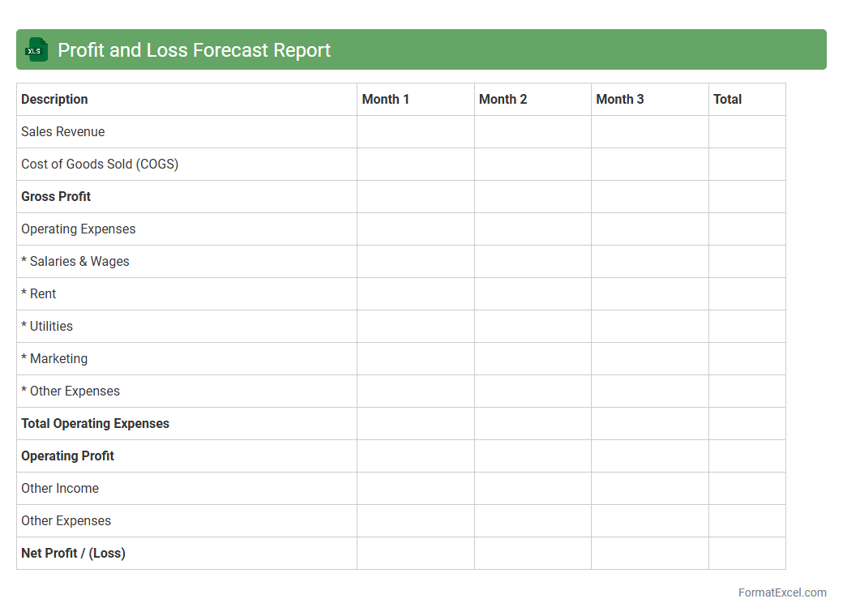This screenshot has height=616, width=843.
Task: Select the Total Operating Expenses Total cell
Action: pyautogui.click(x=747, y=423)
